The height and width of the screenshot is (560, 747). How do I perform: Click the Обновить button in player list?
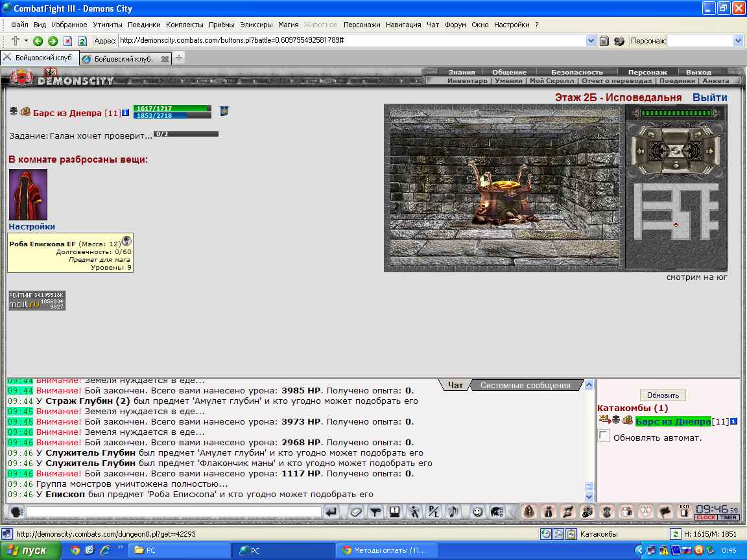(663, 395)
